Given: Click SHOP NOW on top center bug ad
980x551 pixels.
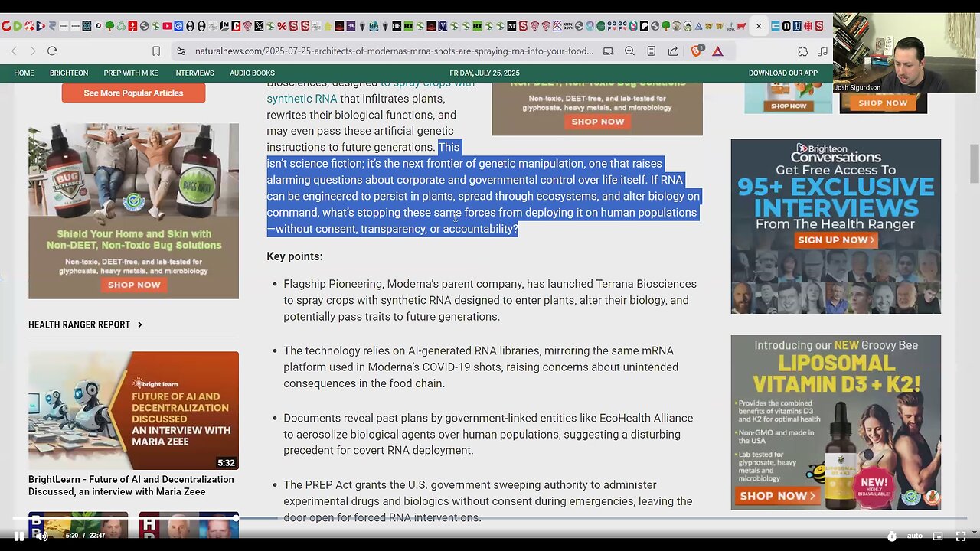Looking at the screenshot, I should (597, 122).
